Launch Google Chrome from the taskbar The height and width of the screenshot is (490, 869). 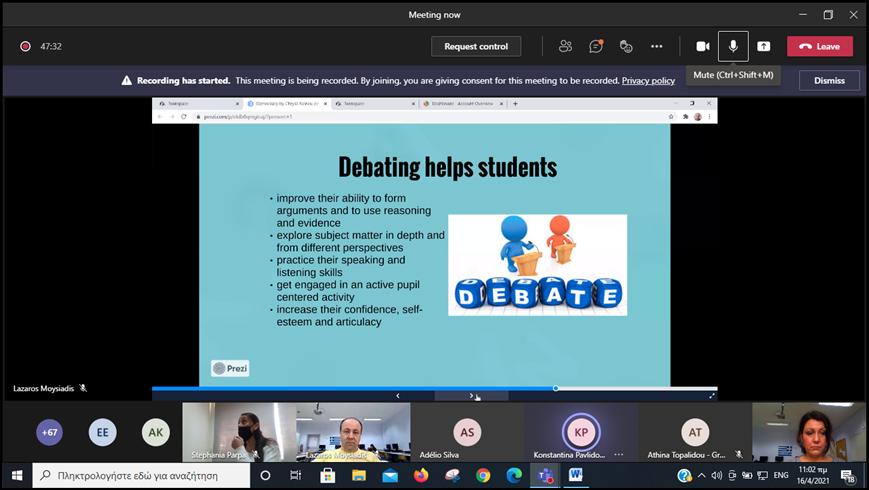tap(483, 476)
